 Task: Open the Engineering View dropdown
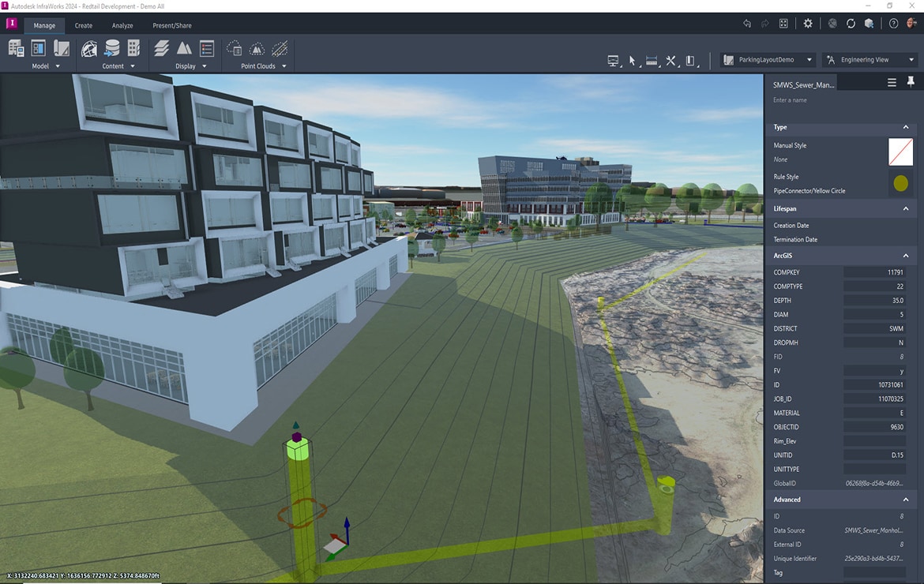coord(870,60)
